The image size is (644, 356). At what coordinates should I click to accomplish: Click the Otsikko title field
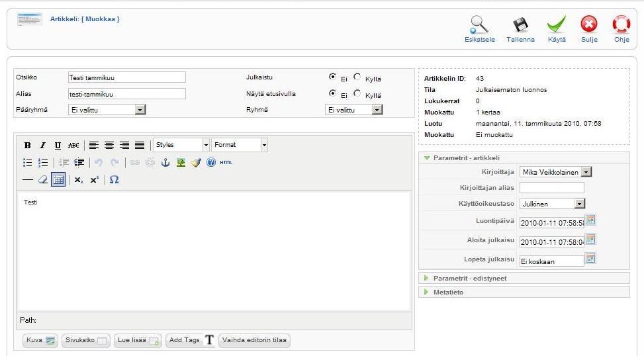(x=127, y=77)
